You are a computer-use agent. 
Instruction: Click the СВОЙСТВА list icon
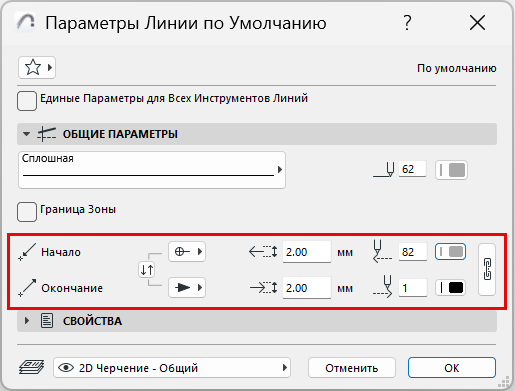pyautogui.click(x=47, y=321)
